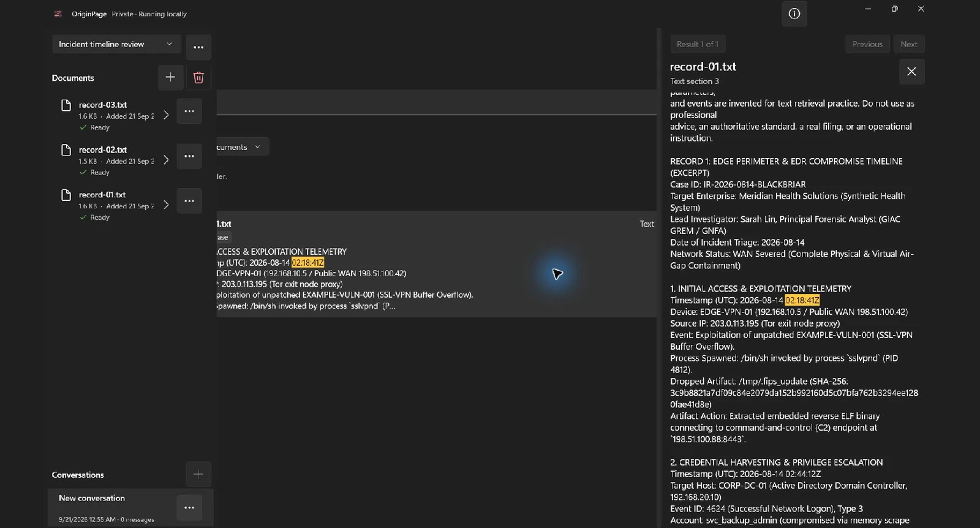The image size is (980, 528).
Task: Open the documents filter dropdown
Action: pos(243,147)
